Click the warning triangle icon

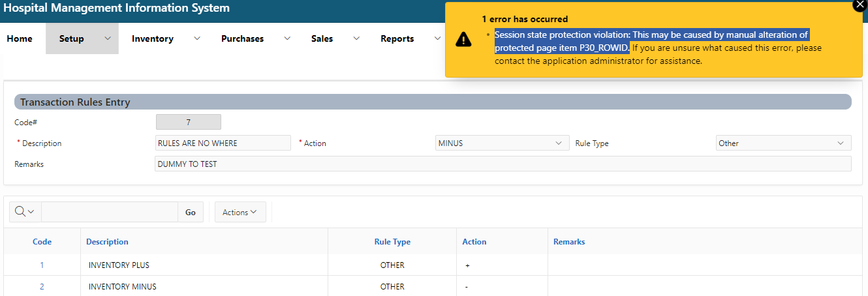(463, 39)
